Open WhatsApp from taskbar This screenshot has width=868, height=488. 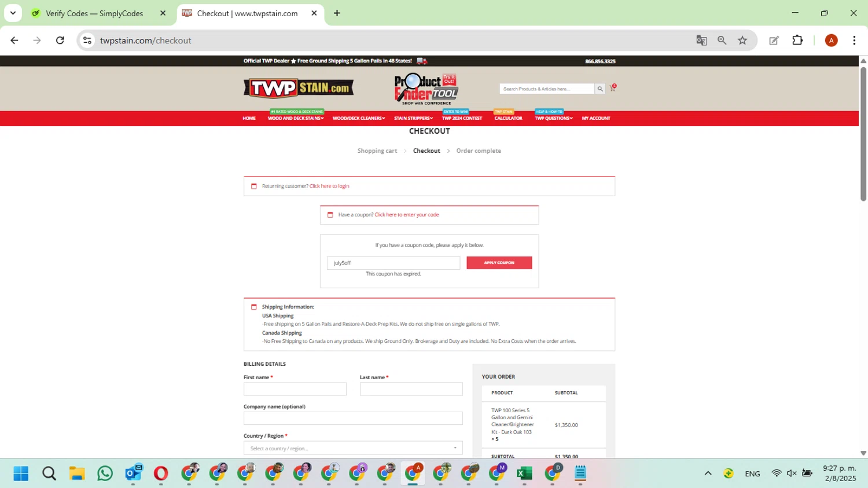[105, 474]
